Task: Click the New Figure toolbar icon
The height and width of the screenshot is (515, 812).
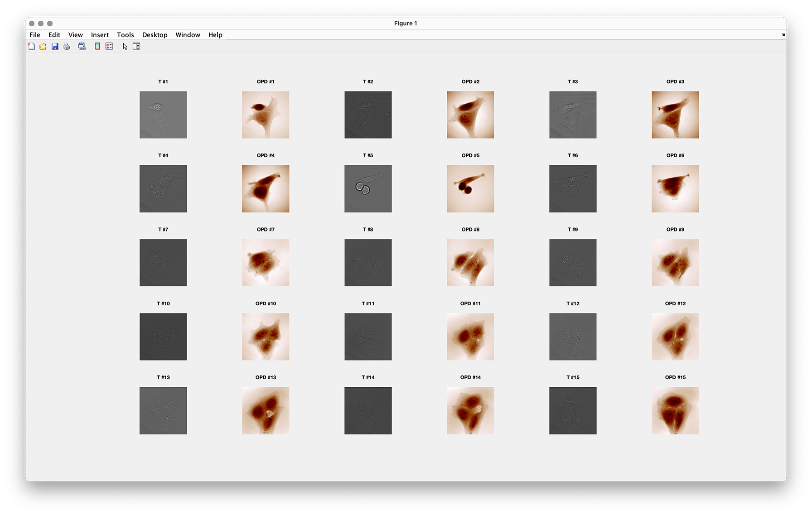Action: point(31,46)
